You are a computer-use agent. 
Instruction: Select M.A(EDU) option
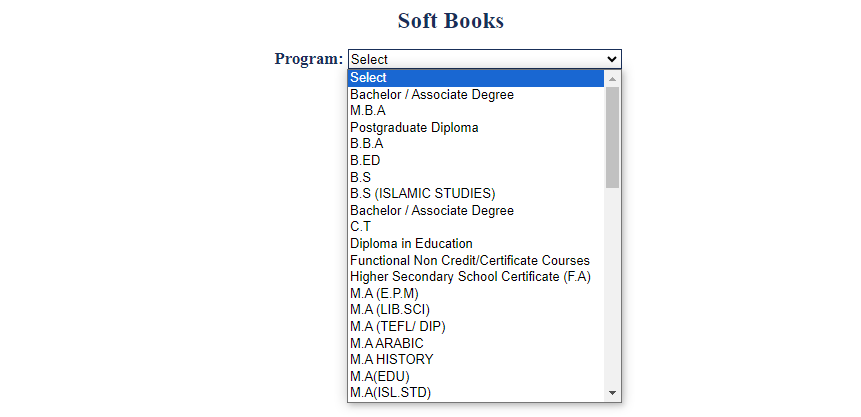476,376
